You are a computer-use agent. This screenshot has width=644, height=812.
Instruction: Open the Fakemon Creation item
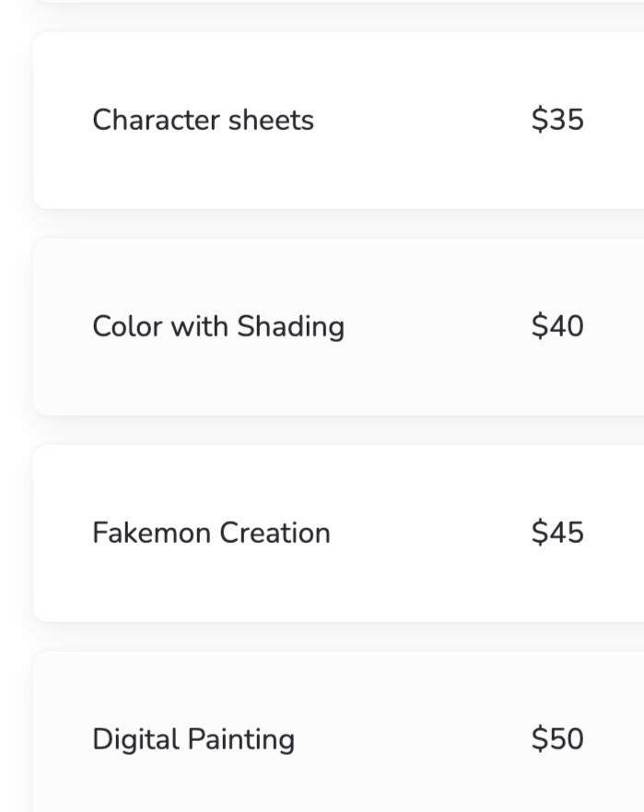coord(338,533)
